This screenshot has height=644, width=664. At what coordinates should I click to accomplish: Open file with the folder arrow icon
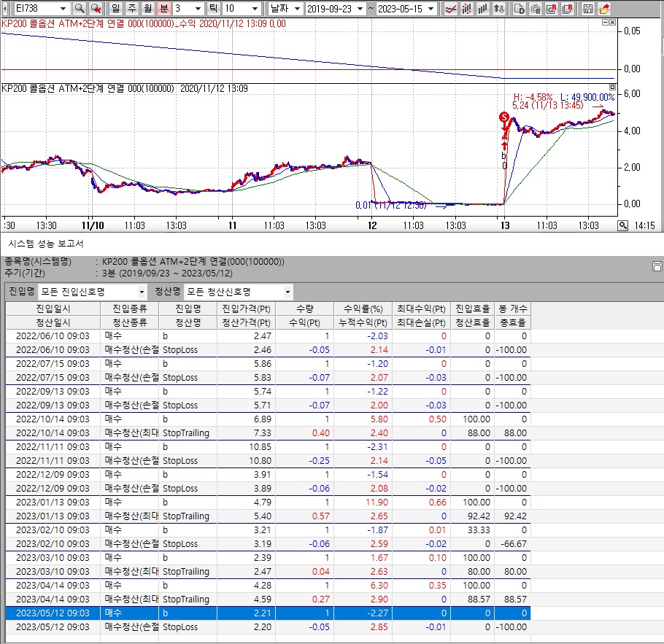tap(604, 9)
